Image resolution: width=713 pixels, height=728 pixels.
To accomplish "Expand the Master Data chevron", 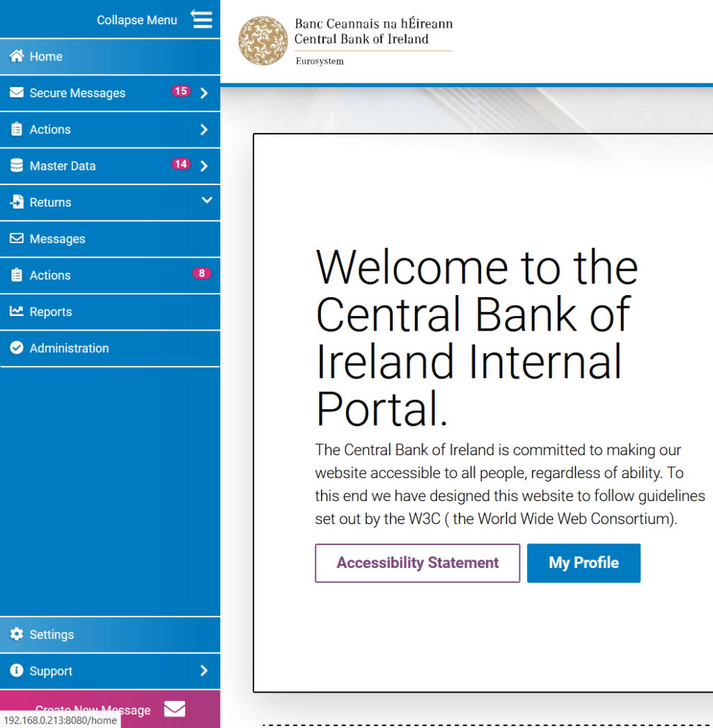I will [x=204, y=166].
